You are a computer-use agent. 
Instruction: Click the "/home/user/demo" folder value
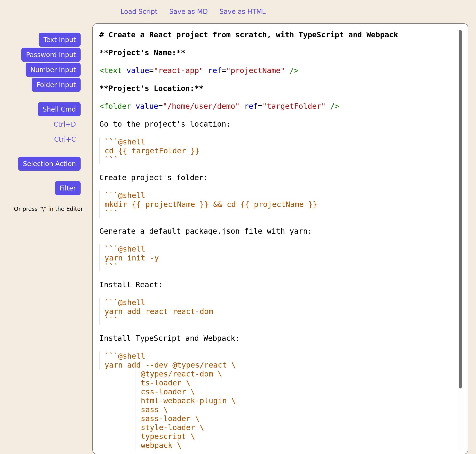pyautogui.click(x=201, y=106)
